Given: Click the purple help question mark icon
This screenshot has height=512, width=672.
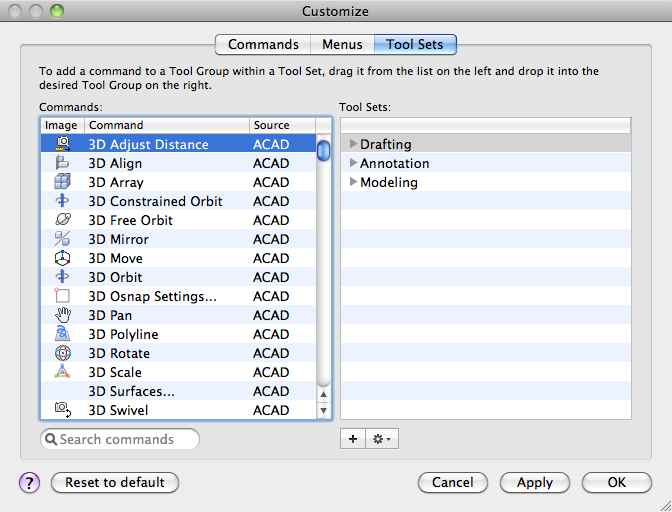Looking at the screenshot, I should tap(29, 482).
